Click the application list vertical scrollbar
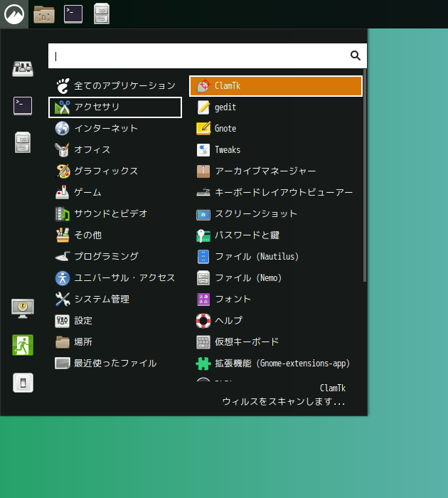The height and width of the screenshot is (498, 448). click(365, 178)
